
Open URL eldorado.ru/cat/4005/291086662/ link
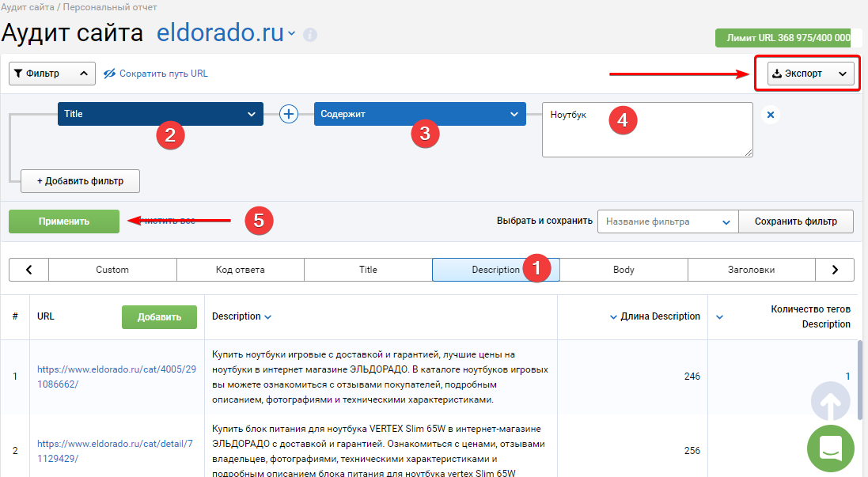point(117,377)
